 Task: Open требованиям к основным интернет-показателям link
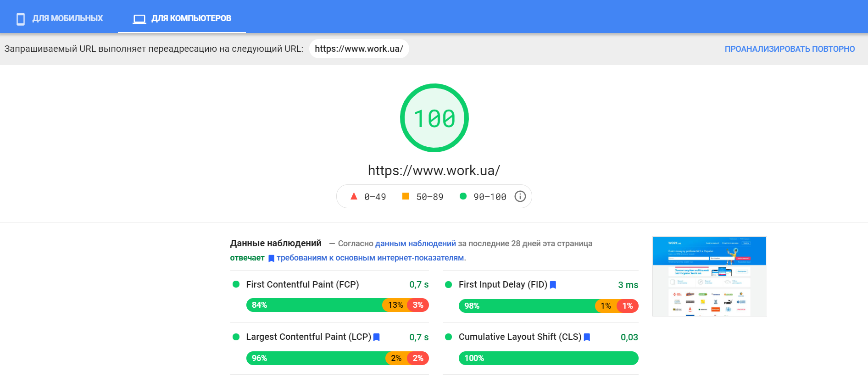[x=370, y=258]
